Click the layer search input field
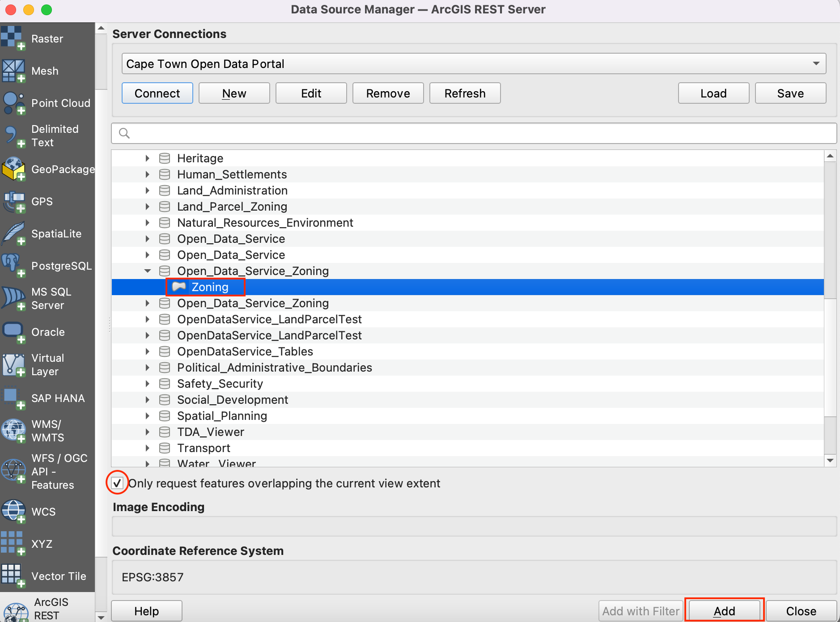The image size is (840, 622). click(x=474, y=133)
